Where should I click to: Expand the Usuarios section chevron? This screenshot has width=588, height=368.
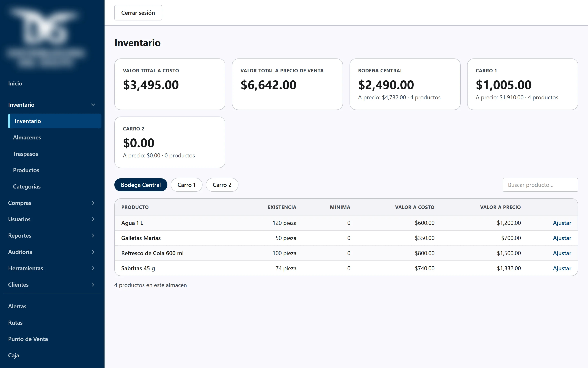click(x=93, y=219)
